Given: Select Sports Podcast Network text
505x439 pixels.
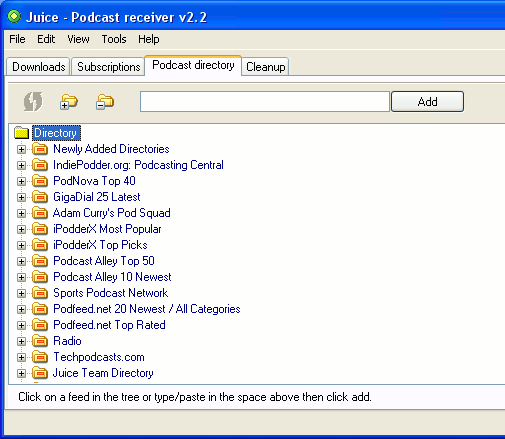Looking at the screenshot, I should tap(111, 293).
